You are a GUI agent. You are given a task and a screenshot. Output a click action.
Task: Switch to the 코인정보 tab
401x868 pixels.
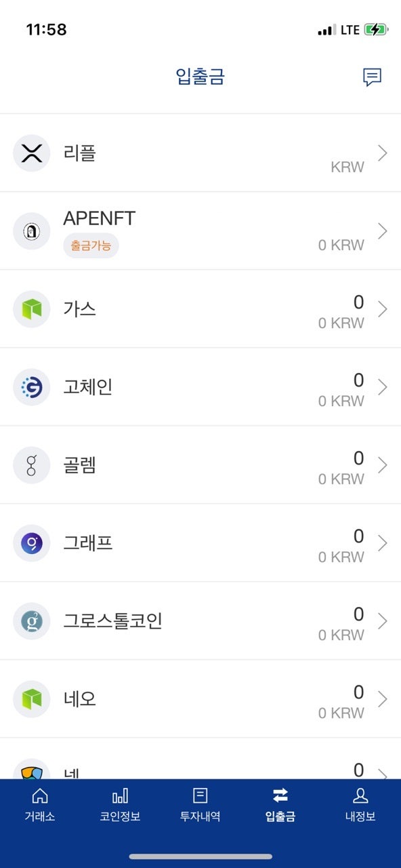click(x=120, y=805)
